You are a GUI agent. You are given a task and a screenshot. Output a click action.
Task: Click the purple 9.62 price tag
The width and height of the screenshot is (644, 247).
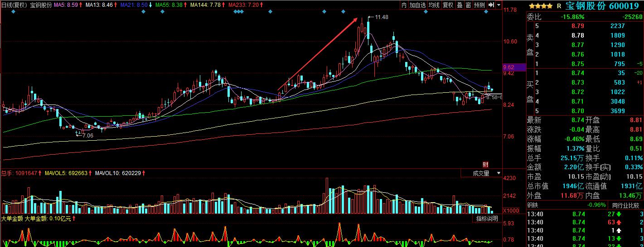[x=514, y=67]
